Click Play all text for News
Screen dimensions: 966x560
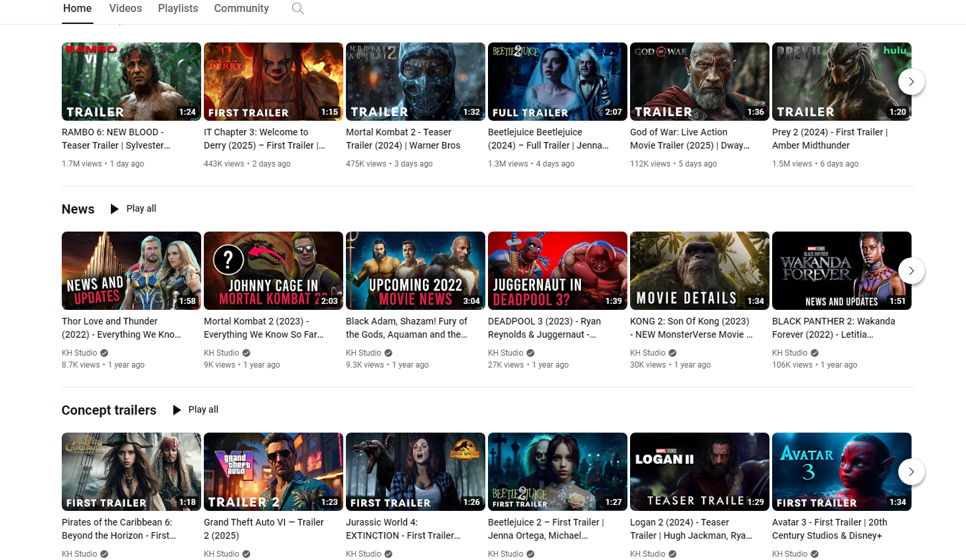click(141, 208)
